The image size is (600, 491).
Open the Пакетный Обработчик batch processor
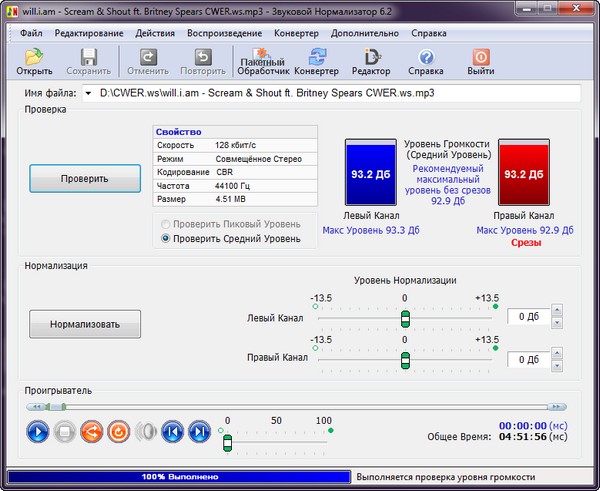click(x=262, y=62)
